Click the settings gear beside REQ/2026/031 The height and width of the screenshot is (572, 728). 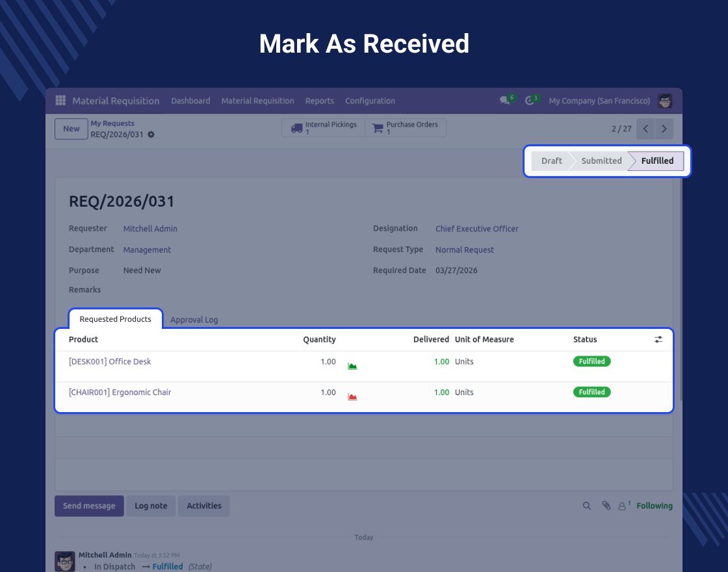click(151, 135)
